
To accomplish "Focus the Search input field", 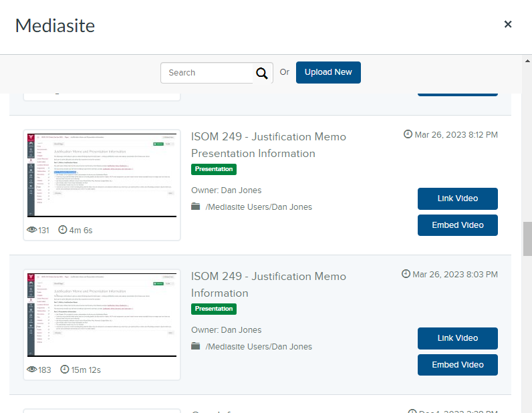I will 207,73.
